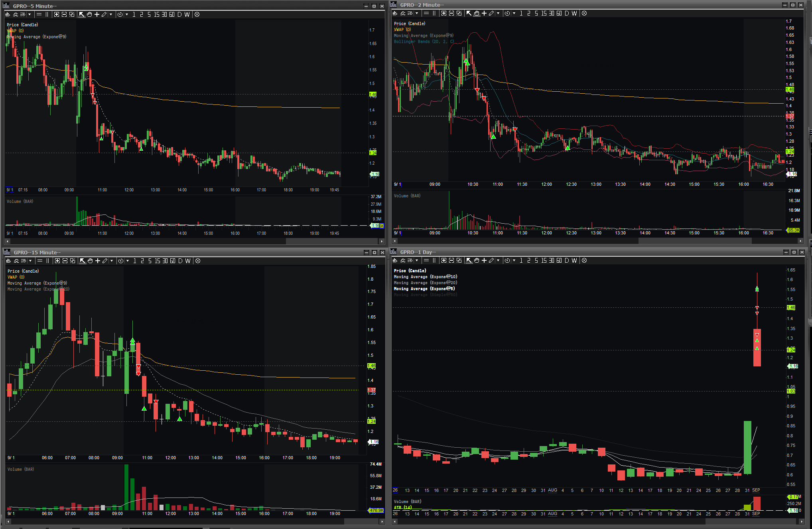Expand drawing tools dropdown in 15 Minute toolbar
This screenshot has height=529, width=812.
[112, 261]
